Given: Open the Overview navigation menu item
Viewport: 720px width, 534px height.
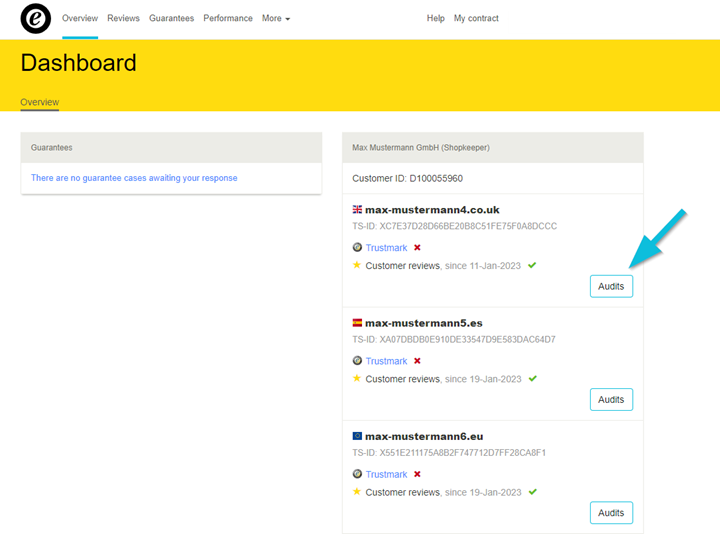Looking at the screenshot, I should tap(80, 18).
